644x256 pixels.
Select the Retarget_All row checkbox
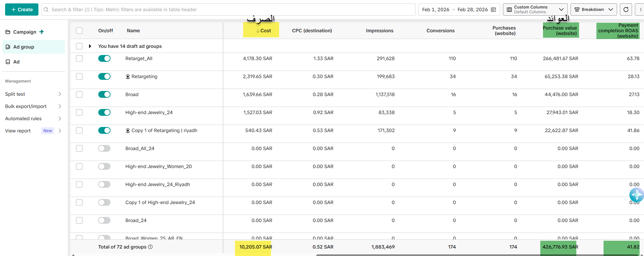pos(79,58)
